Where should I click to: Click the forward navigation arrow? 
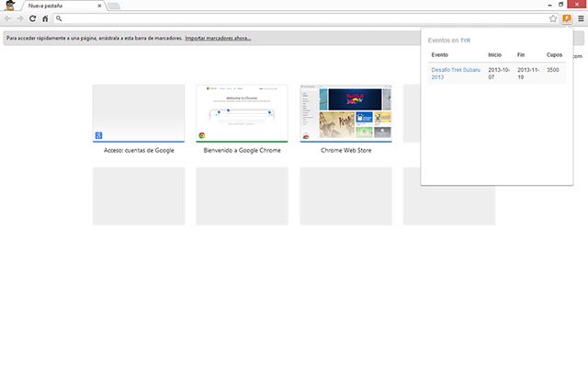coord(20,18)
